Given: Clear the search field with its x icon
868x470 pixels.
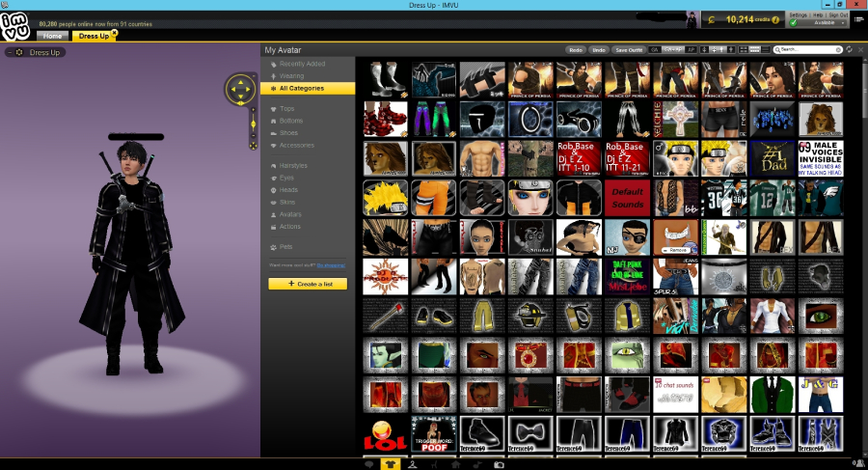Looking at the screenshot, I should [x=838, y=50].
